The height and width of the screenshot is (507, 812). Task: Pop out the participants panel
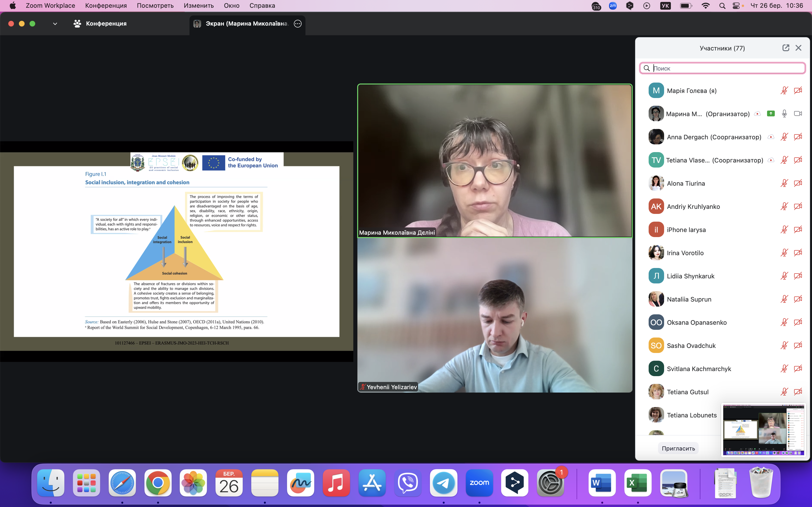[785, 48]
